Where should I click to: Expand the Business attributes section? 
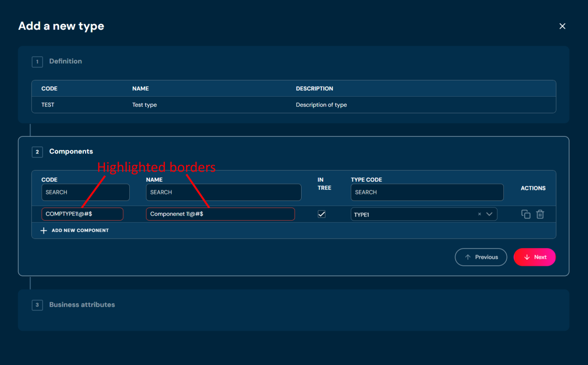(82, 305)
